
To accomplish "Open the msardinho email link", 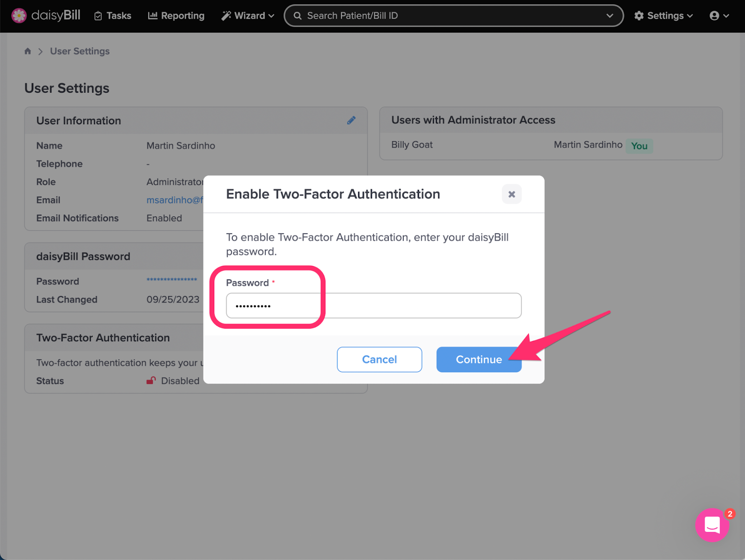I will (x=175, y=200).
